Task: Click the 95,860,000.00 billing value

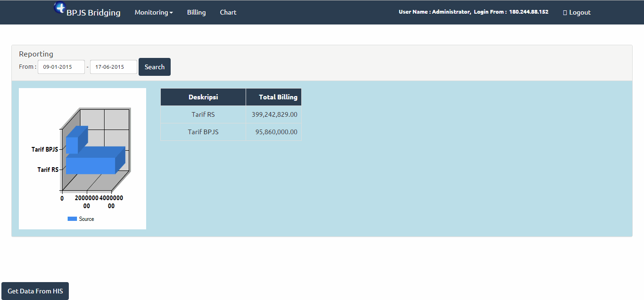Action: point(276,132)
